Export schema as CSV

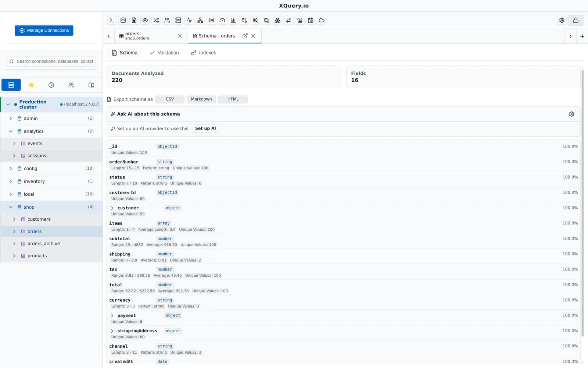click(x=170, y=99)
